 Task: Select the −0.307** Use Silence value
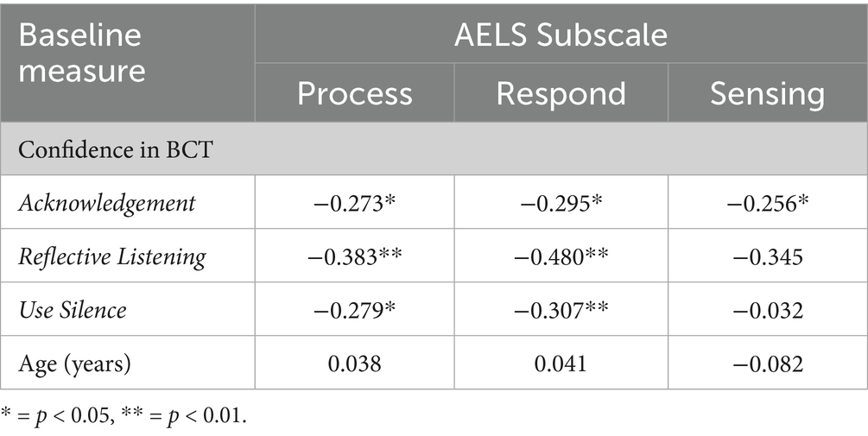click(x=561, y=309)
